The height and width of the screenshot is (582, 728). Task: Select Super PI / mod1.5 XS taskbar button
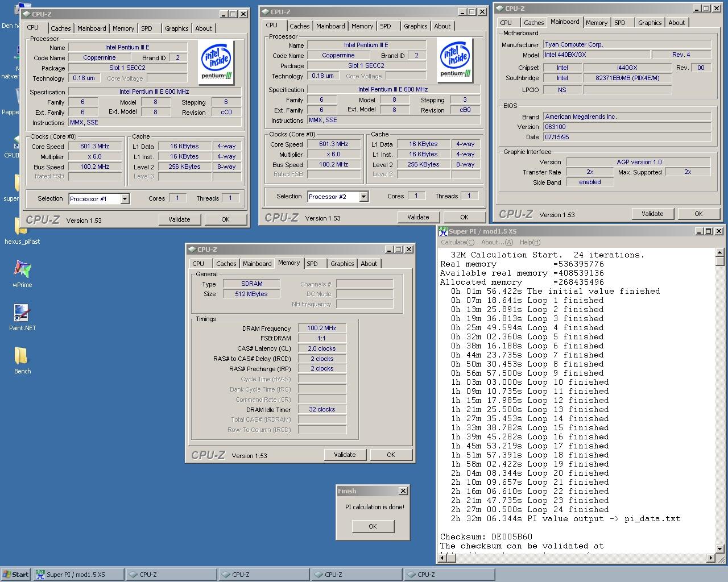78,575
